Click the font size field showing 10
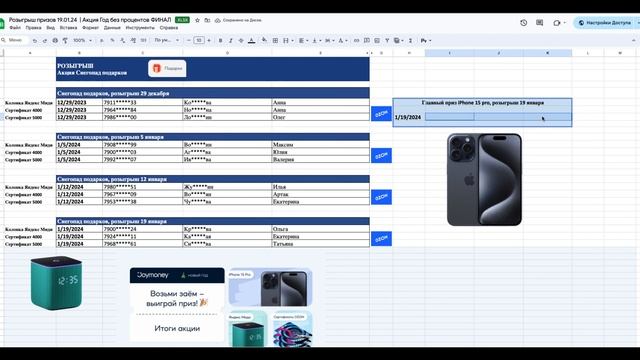 pyautogui.click(x=199, y=40)
